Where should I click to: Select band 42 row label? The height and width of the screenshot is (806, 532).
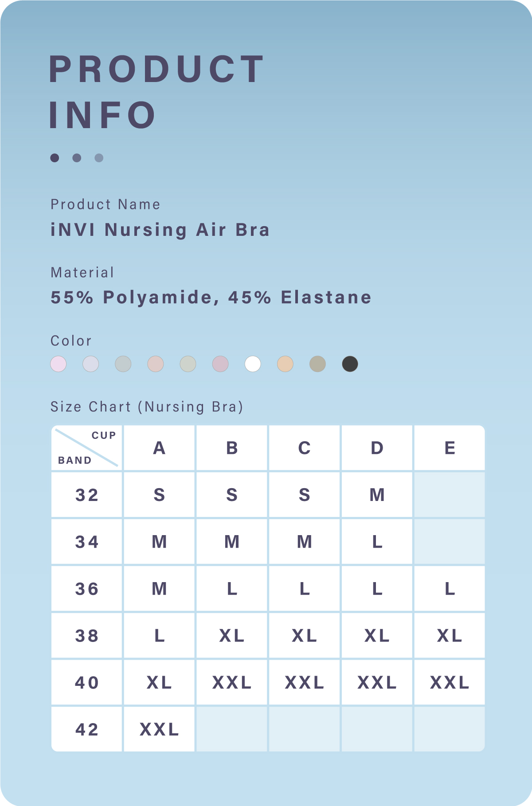87,729
